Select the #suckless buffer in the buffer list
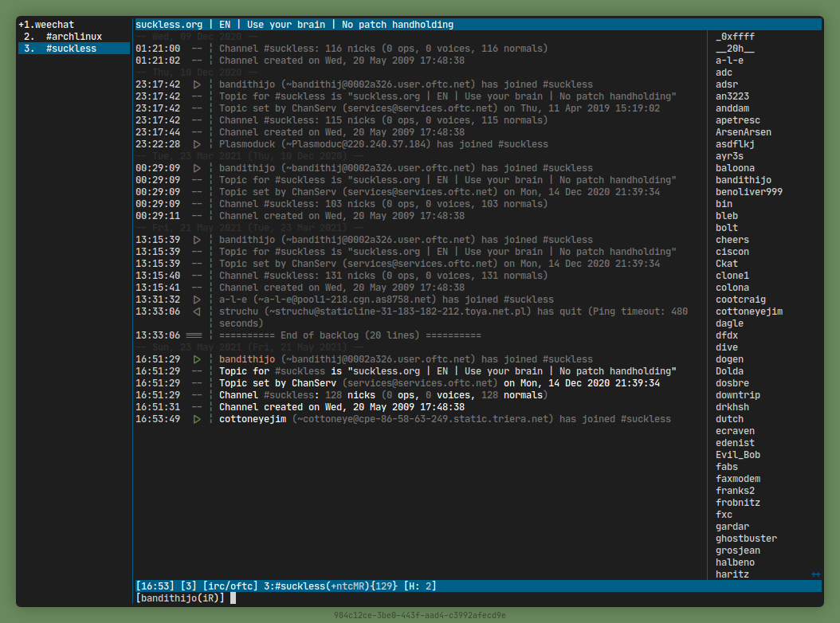The image size is (840, 623). click(71, 49)
